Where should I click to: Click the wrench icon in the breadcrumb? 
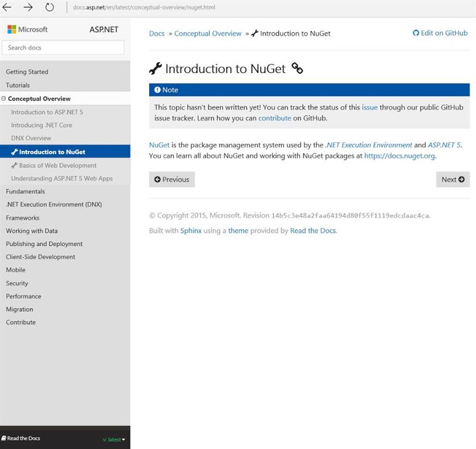(255, 33)
